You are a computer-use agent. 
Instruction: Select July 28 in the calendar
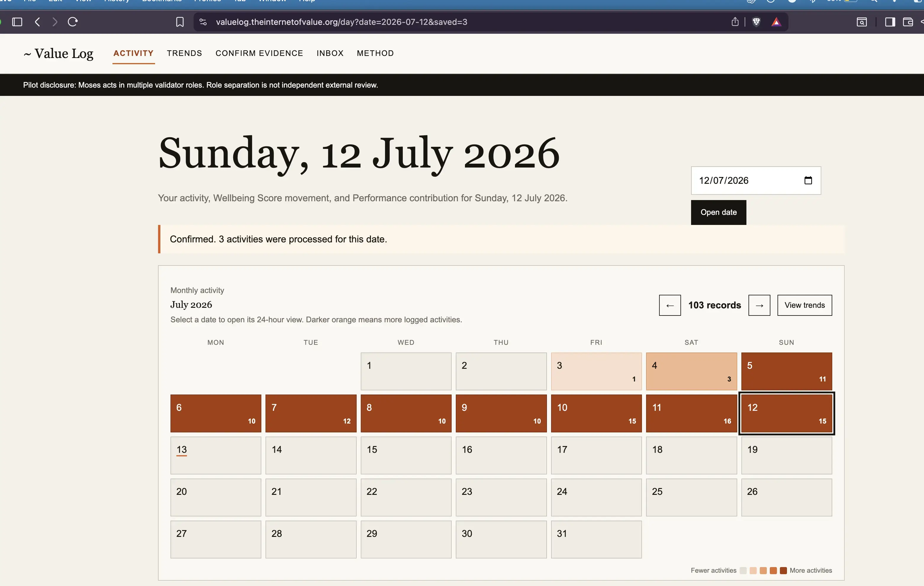pyautogui.click(x=311, y=539)
